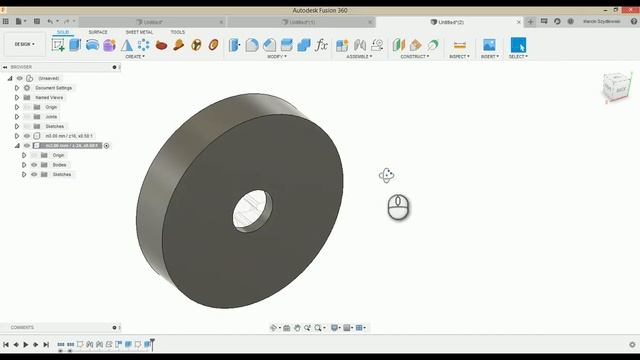
Task: Click the ViewCube
Action: pyautogui.click(x=617, y=87)
